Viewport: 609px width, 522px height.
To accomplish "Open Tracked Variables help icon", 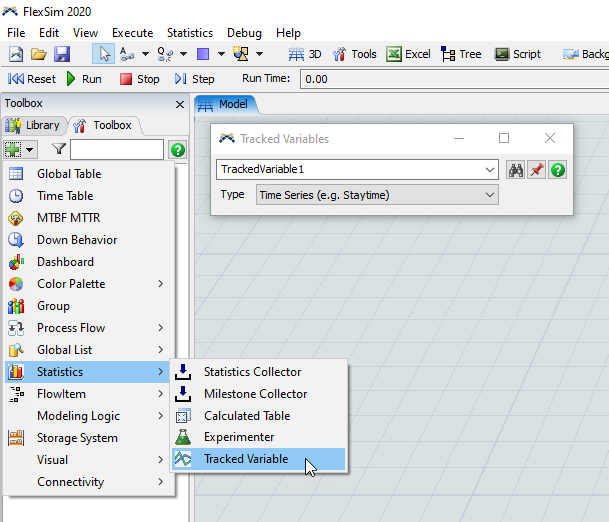I will (x=558, y=170).
